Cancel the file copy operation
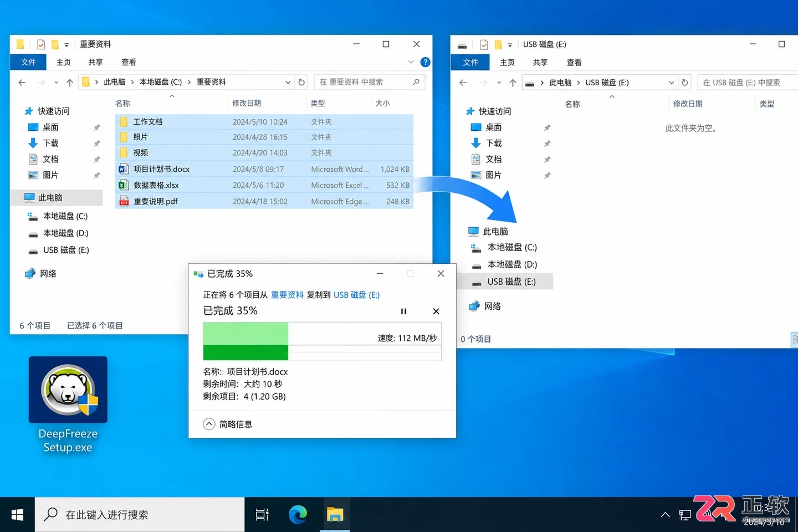The image size is (798, 532). click(x=436, y=311)
